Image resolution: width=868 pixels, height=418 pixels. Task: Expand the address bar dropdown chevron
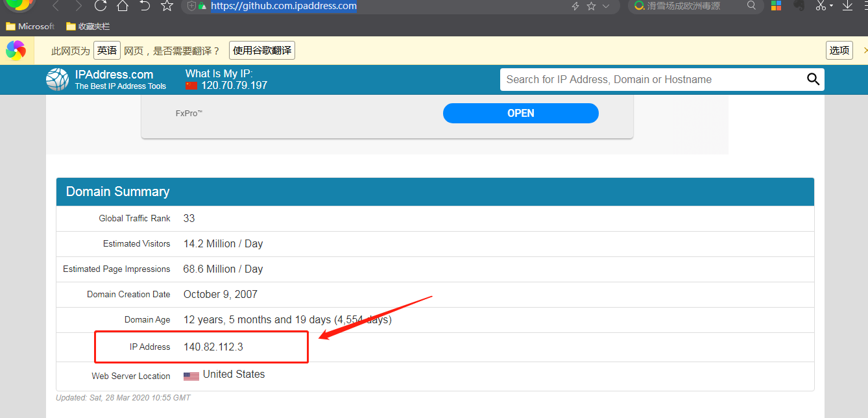[606, 6]
